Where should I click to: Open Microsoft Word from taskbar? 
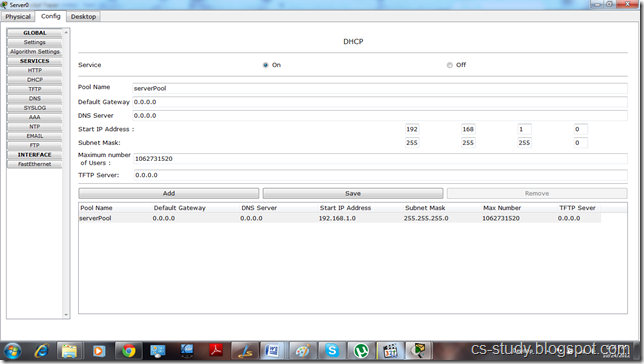coord(272,351)
